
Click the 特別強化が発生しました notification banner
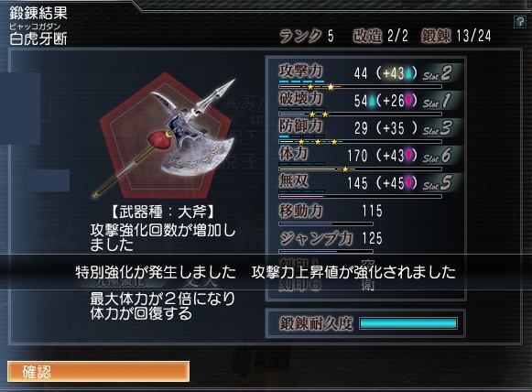pos(266,272)
